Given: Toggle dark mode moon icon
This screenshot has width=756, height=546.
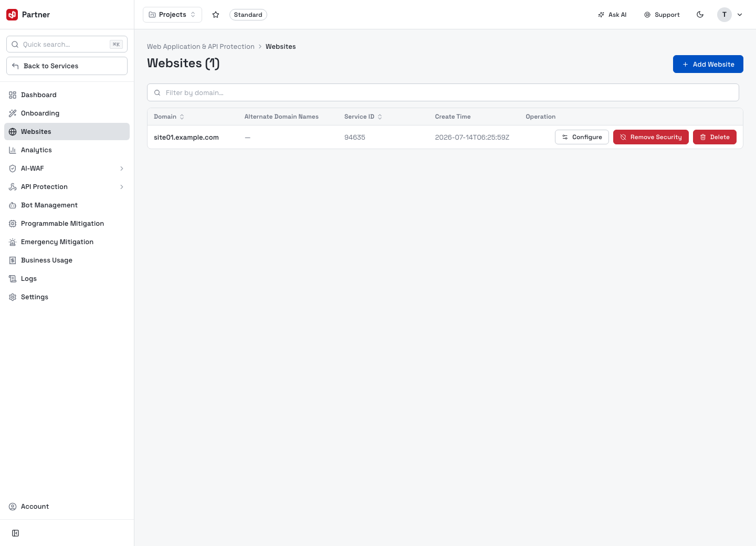Looking at the screenshot, I should click(700, 15).
